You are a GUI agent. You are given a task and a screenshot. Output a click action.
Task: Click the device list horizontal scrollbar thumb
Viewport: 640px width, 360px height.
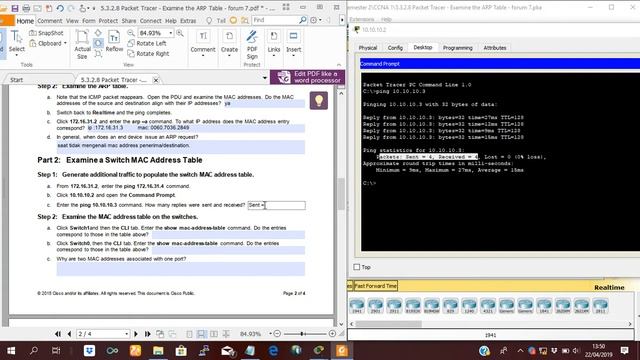[x=388, y=324]
